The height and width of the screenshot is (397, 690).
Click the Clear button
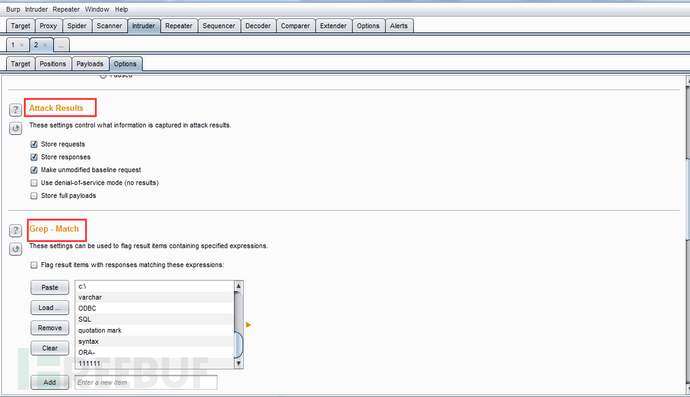pyautogui.click(x=50, y=348)
